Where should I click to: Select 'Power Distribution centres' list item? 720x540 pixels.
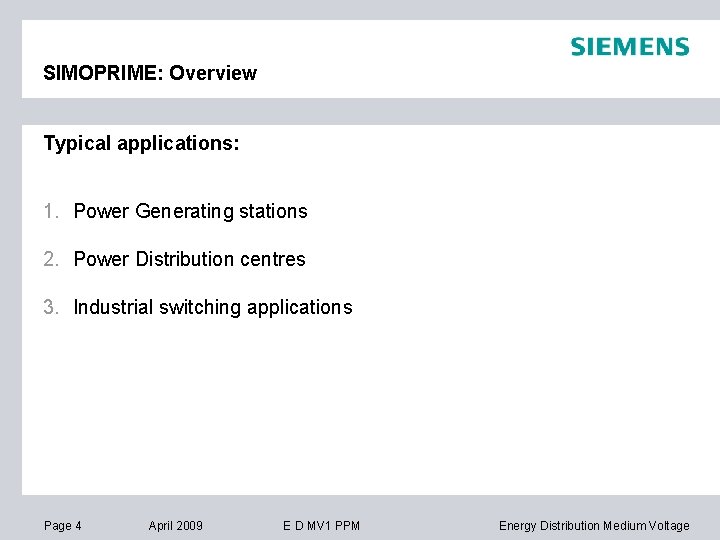[x=190, y=259]
